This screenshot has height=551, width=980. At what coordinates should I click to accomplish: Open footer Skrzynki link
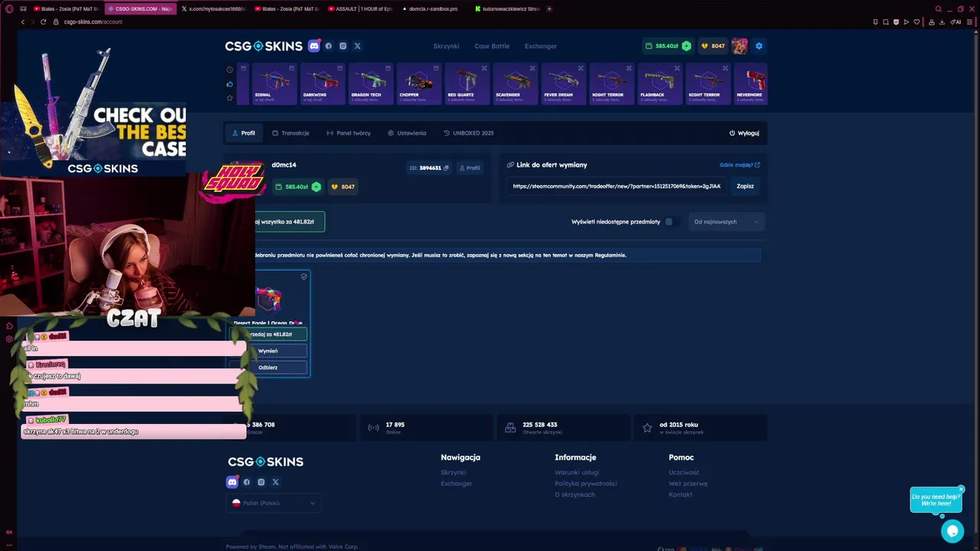453,472
